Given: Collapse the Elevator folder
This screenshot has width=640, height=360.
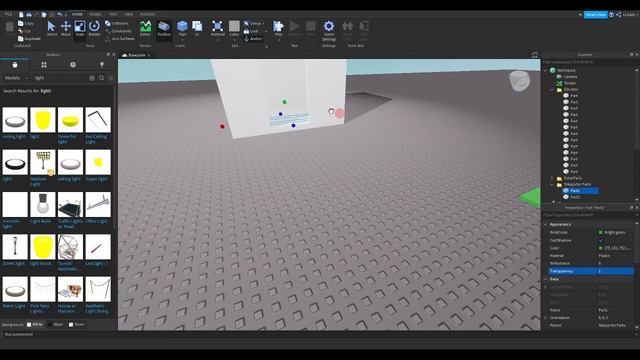Looking at the screenshot, I should coord(552,89).
